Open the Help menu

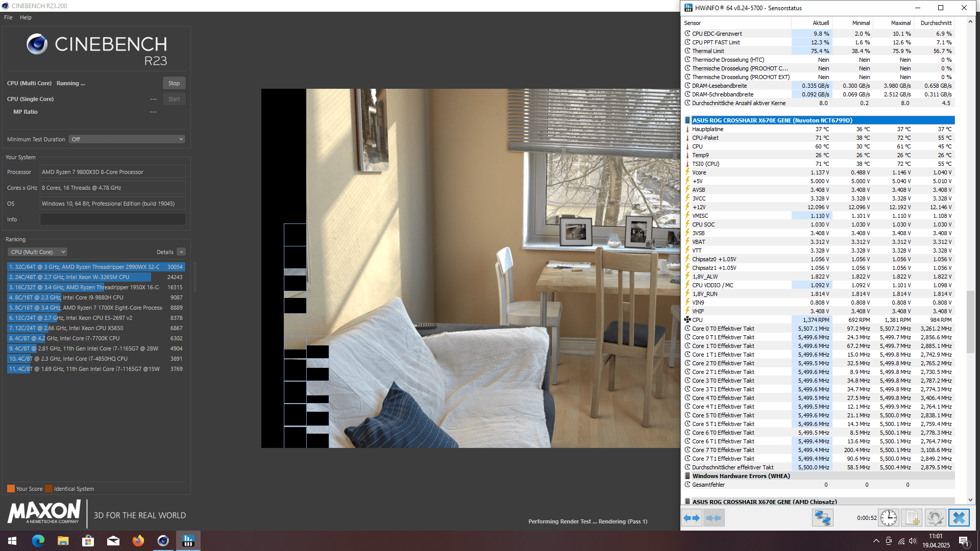click(26, 17)
